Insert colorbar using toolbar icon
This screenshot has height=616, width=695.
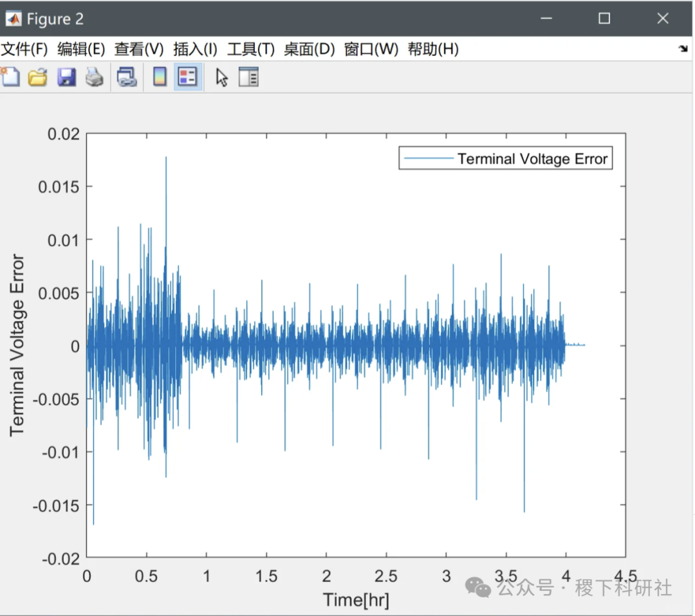(x=160, y=77)
